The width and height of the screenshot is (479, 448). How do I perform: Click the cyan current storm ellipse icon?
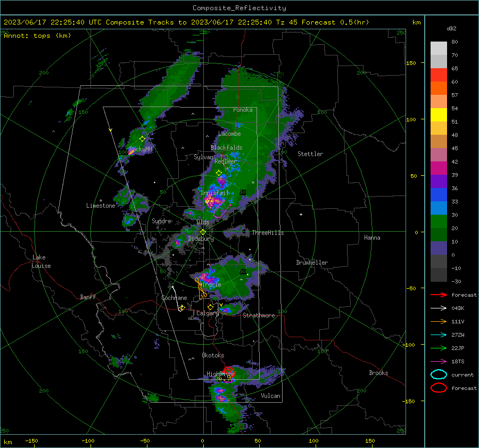click(439, 374)
